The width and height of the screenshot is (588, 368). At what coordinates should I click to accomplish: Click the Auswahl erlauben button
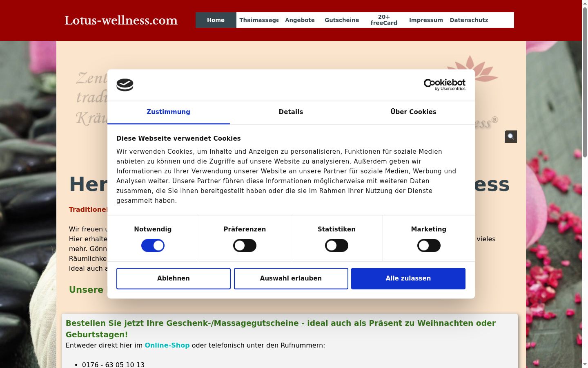coord(291,278)
